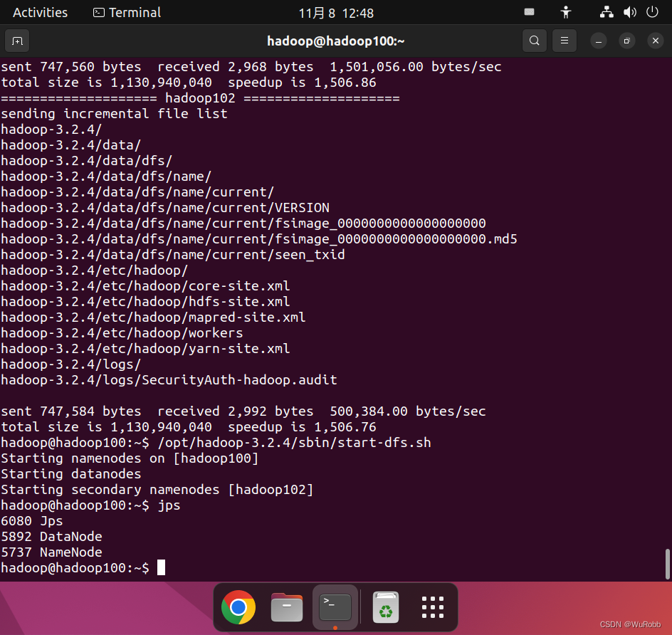The image size is (672, 635).
Task: Open terminal search
Action: tap(534, 41)
